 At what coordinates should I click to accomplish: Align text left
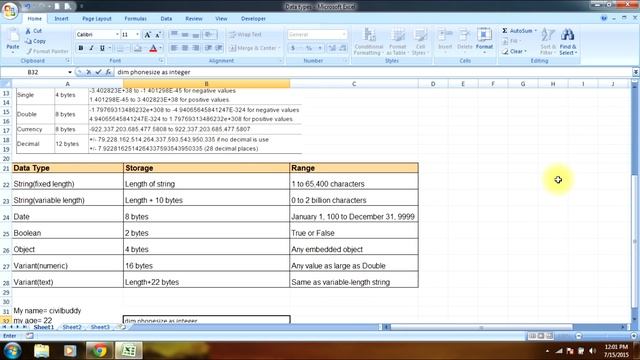pos(174,48)
